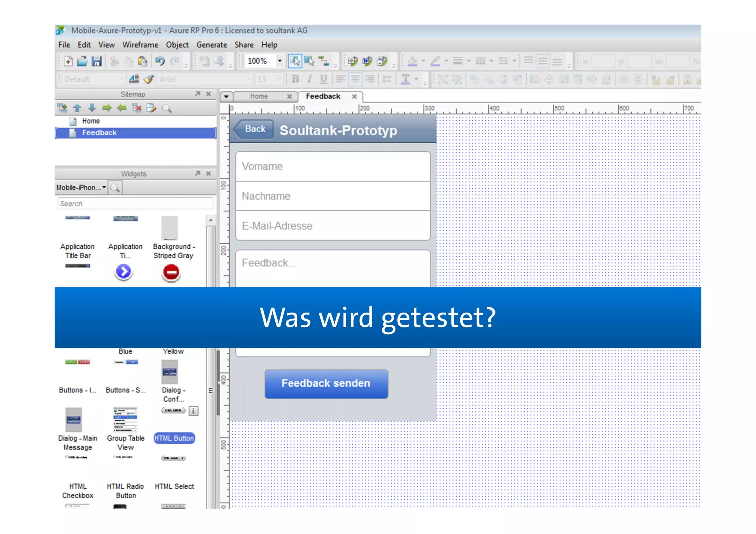This screenshot has height=534, width=756.
Task: Generate Word specification icon
Action: point(367,61)
